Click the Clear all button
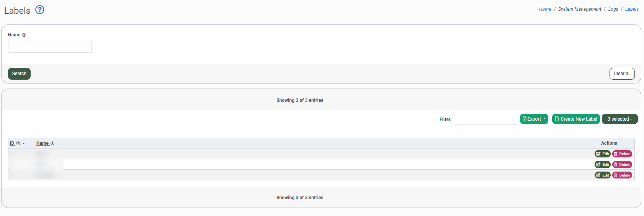Viewport: 644px width, 216px height. (x=622, y=74)
